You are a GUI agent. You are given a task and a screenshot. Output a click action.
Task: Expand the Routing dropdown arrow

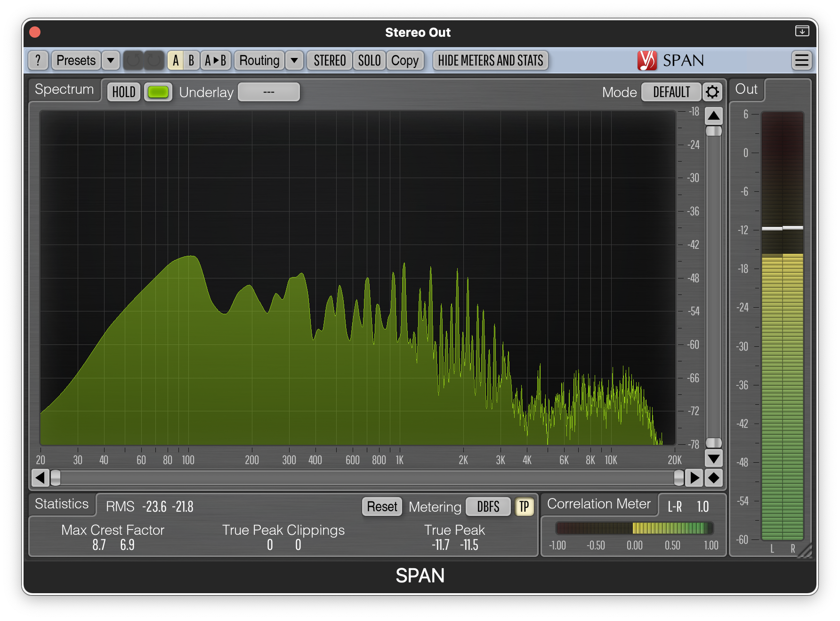point(294,60)
